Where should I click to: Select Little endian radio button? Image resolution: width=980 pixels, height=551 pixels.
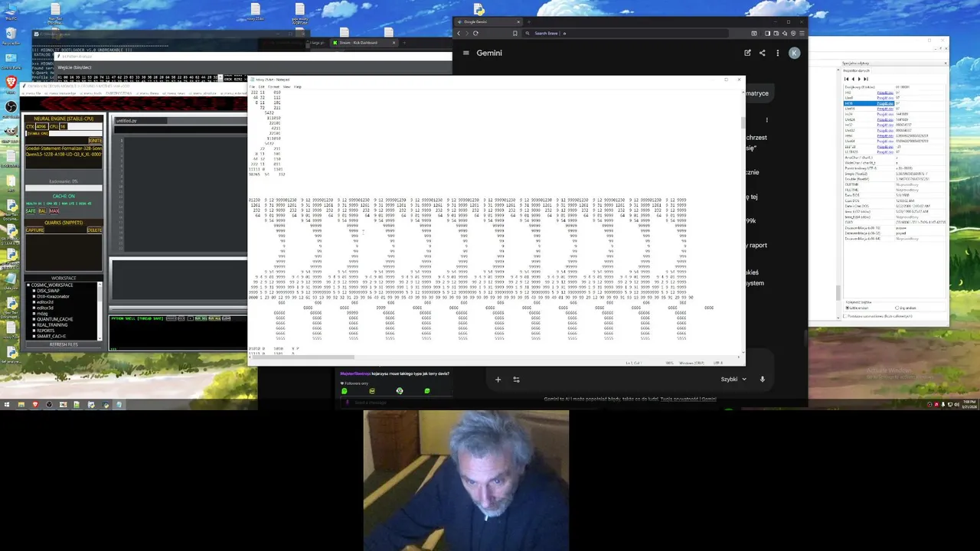pos(848,307)
